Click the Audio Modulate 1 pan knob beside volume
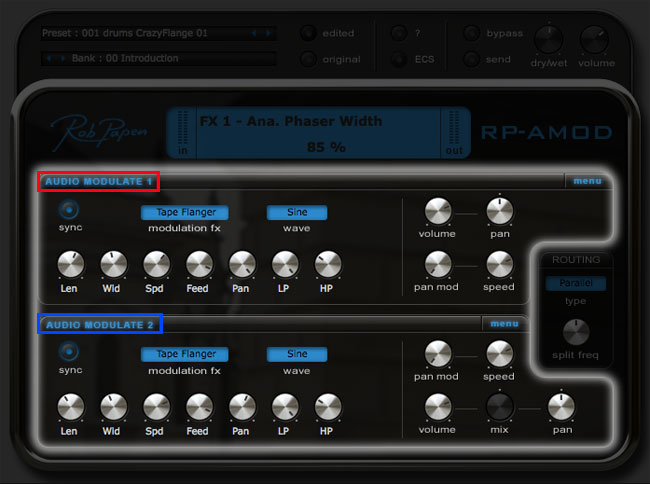650x484 pixels. click(500, 211)
